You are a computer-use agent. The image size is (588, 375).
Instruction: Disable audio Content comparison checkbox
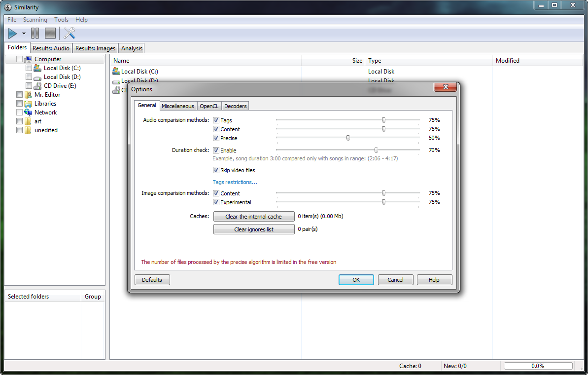click(x=216, y=129)
